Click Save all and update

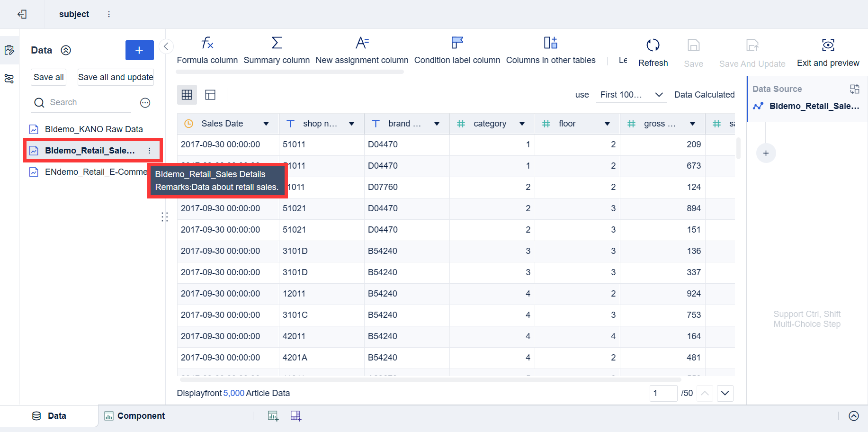pyautogui.click(x=115, y=77)
